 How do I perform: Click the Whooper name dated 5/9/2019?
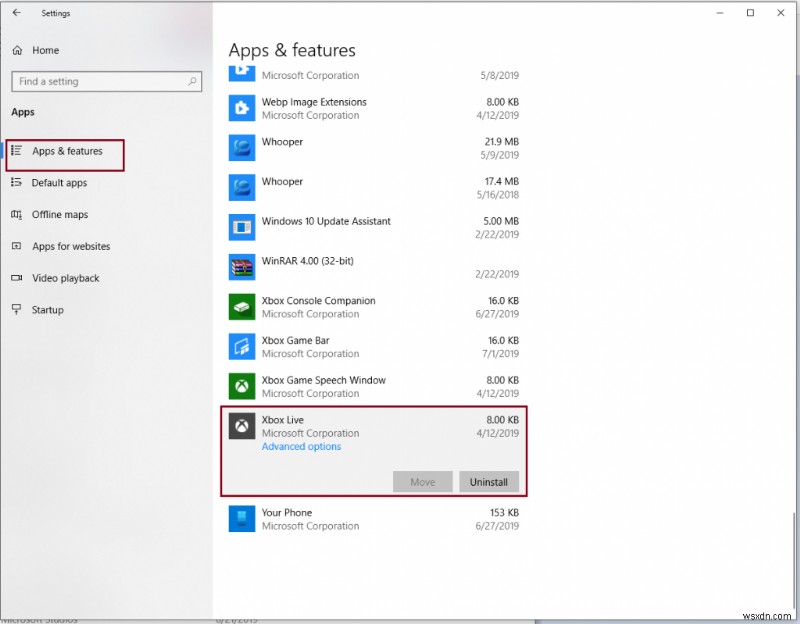point(282,142)
